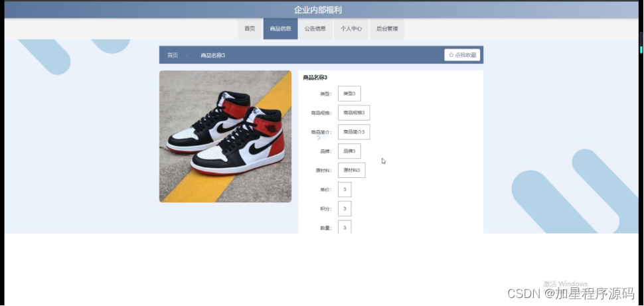This screenshot has height=306, width=644.
Task: Click the 数量 field label
Action: pyautogui.click(x=326, y=228)
